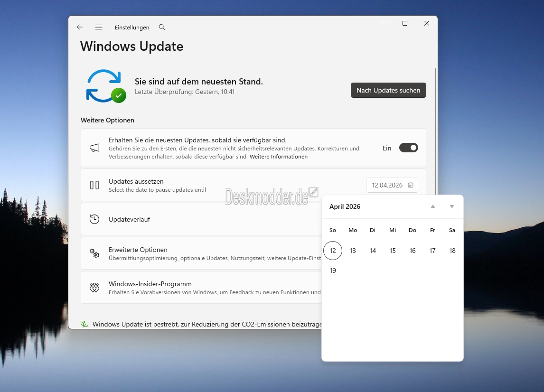544x392 pixels.
Task: Toggle off the get latest updates switch
Action: pos(408,148)
